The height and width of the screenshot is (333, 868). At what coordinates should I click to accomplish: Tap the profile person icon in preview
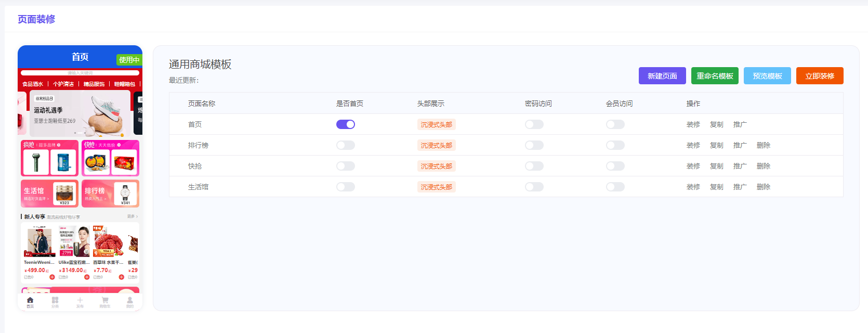coord(130,301)
